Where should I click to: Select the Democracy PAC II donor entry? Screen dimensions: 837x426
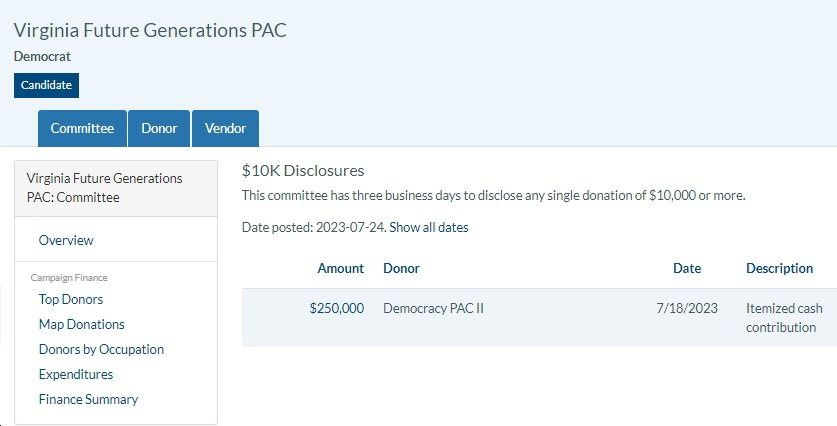point(433,308)
